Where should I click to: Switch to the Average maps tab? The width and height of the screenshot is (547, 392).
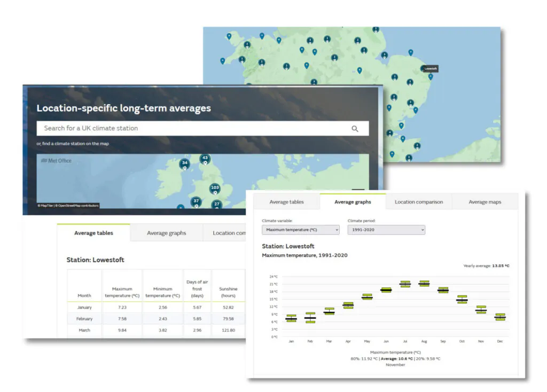(485, 202)
